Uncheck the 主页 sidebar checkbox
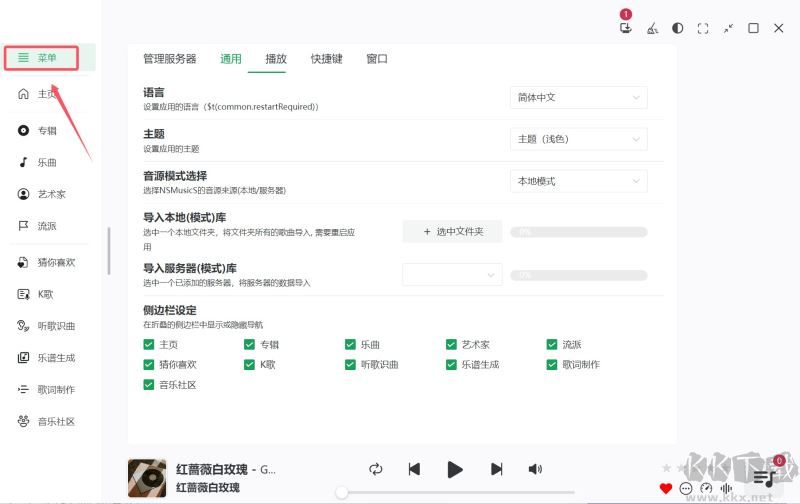800x504 pixels. tap(149, 344)
